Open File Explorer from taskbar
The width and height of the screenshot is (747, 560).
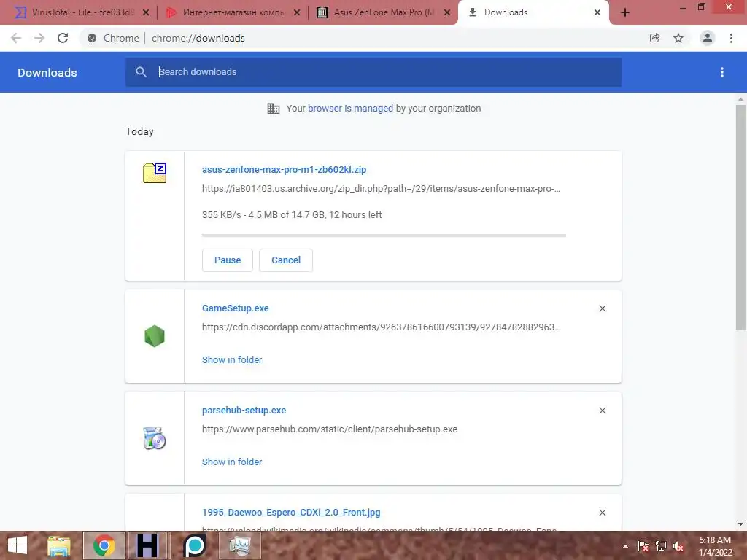(59, 545)
